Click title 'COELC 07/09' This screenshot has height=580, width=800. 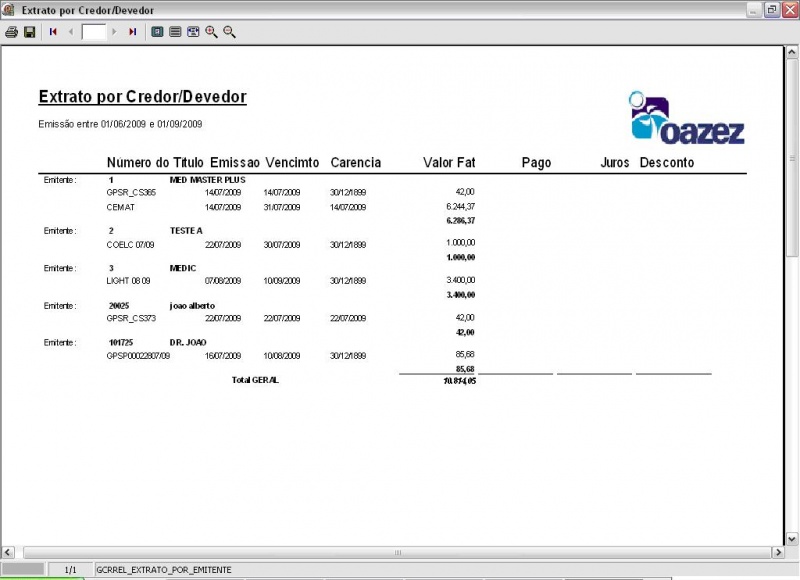(130, 245)
